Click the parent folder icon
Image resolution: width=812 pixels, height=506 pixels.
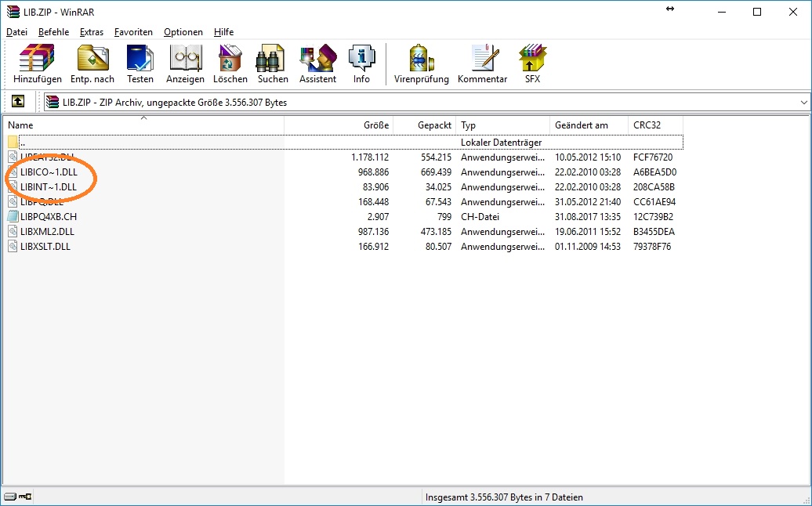[13, 142]
